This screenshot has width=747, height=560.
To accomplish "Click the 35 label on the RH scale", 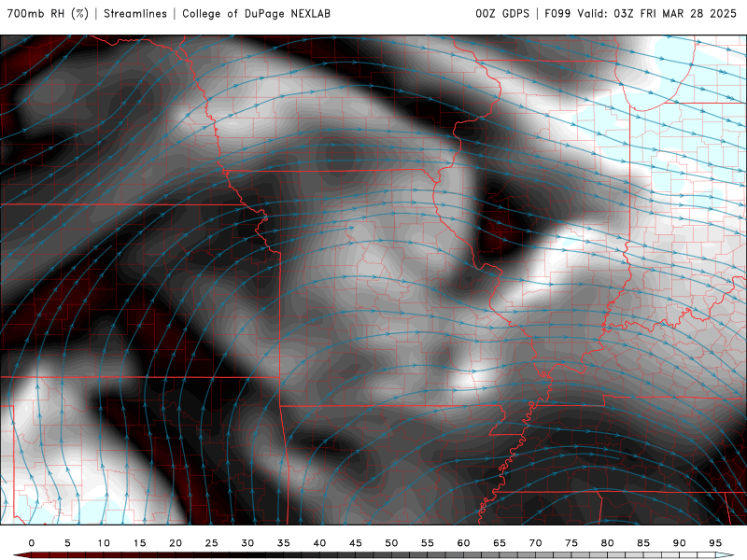I will click(x=284, y=543).
